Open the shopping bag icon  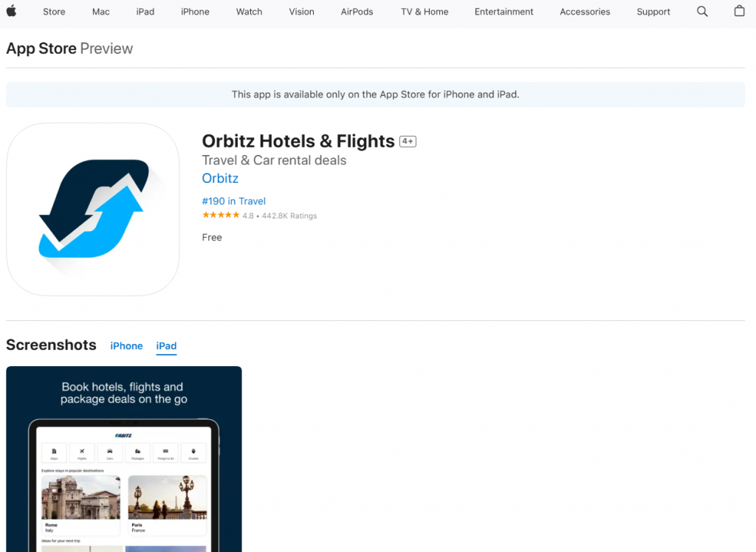[x=740, y=12]
